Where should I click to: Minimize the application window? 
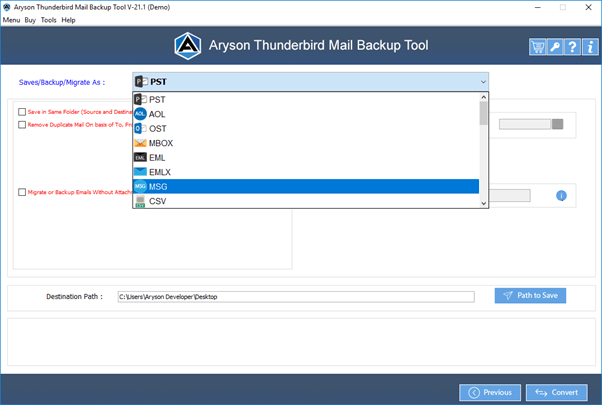coord(538,7)
